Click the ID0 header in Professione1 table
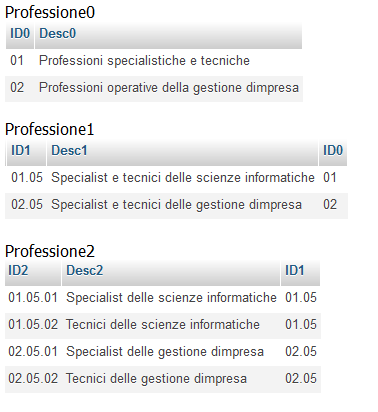Screen dimensions: 378x412 pos(333,152)
